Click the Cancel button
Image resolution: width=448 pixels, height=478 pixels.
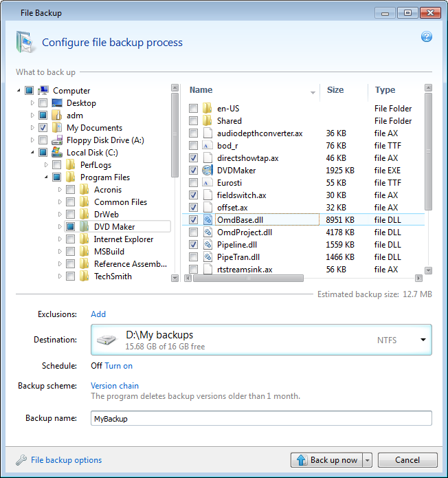pyautogui.click(x=407, y=460)
